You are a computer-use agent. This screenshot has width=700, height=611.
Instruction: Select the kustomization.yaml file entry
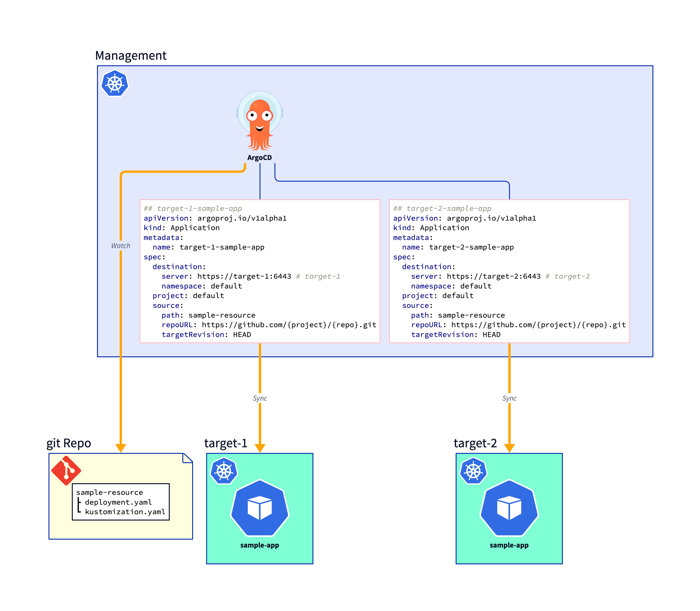pos(125,512)
